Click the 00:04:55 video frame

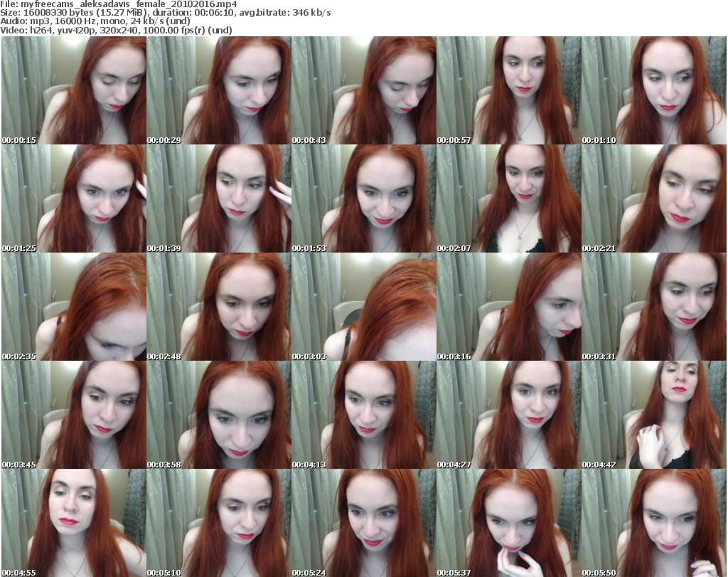coord(74,523)
